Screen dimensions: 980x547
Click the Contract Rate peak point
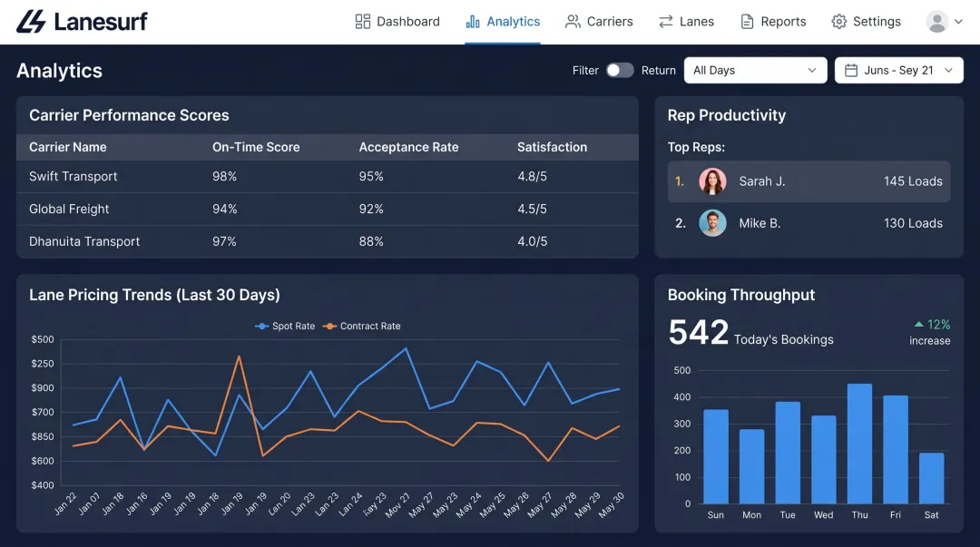click(239, 357)
